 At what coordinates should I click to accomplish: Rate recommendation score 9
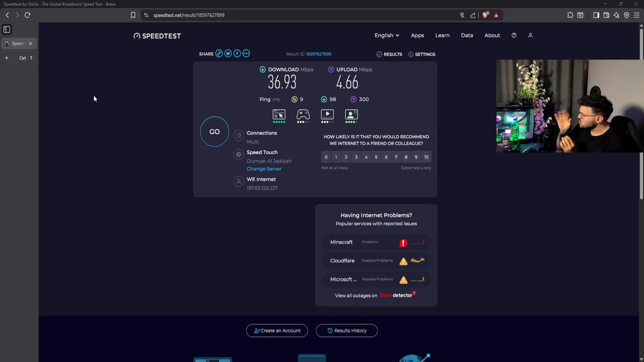coord(416,157)
